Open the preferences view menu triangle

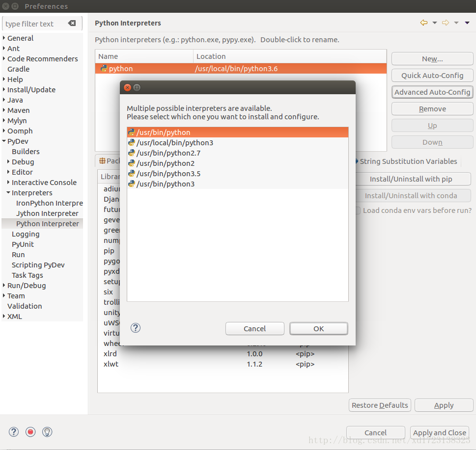(x=467, y=23)
